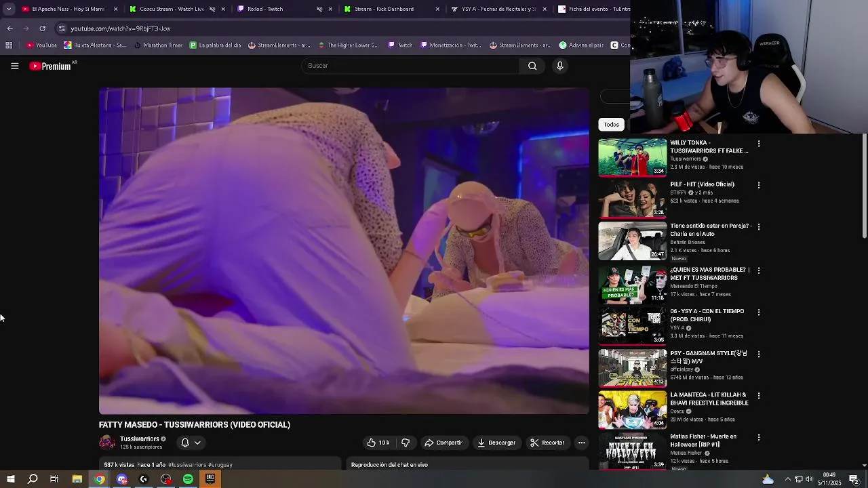Click the Compartir share button
The image size is (868, 488).
(443, 443)
